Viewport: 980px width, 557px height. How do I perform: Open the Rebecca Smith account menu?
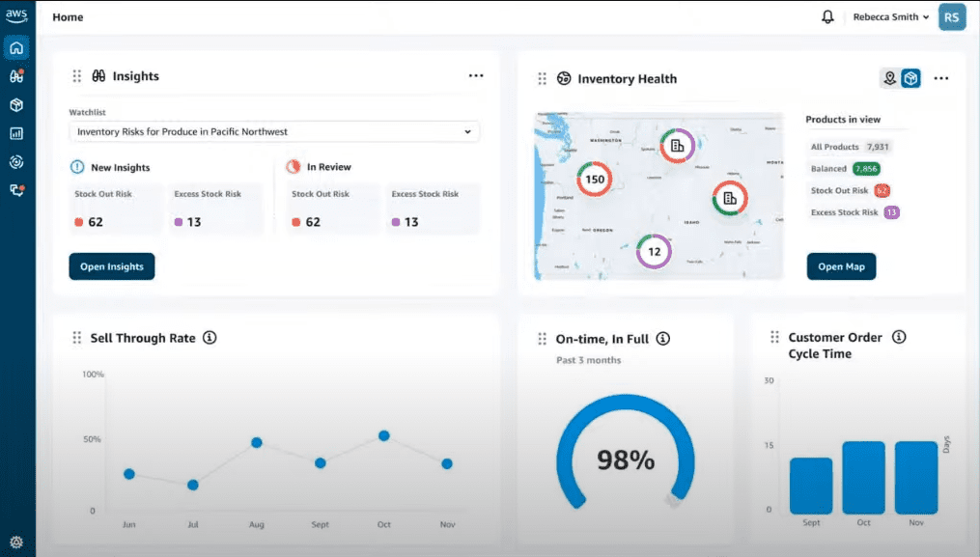[x=890, y=17]
